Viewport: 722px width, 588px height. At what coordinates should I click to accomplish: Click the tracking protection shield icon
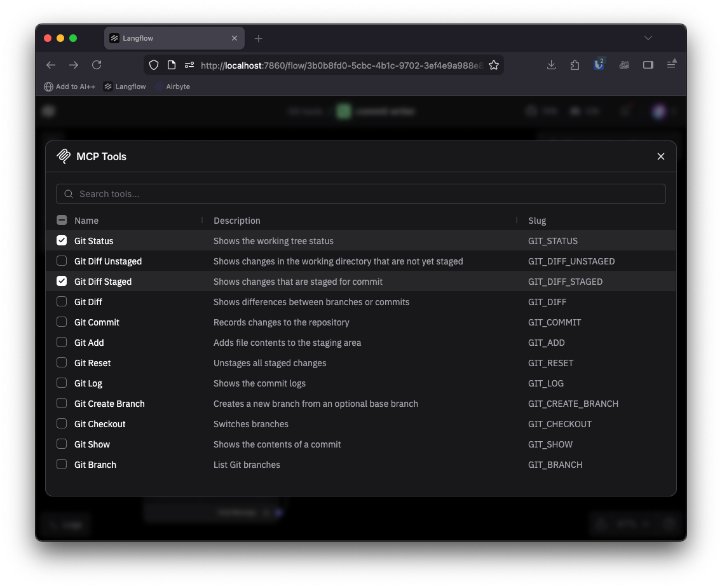tap(154, 65)
